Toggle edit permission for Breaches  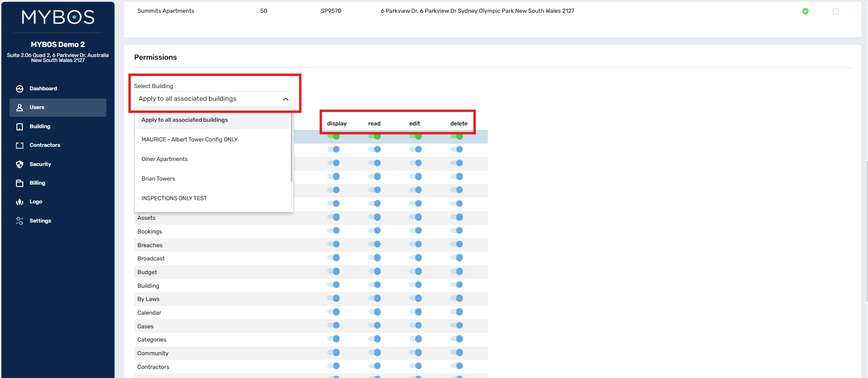tap(416, 244)
